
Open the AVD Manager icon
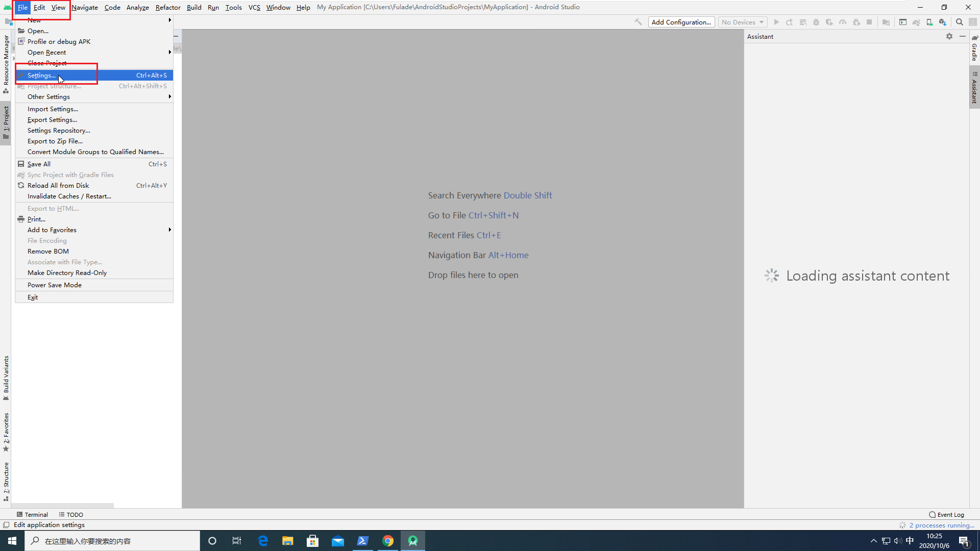(x=929, y=22)
